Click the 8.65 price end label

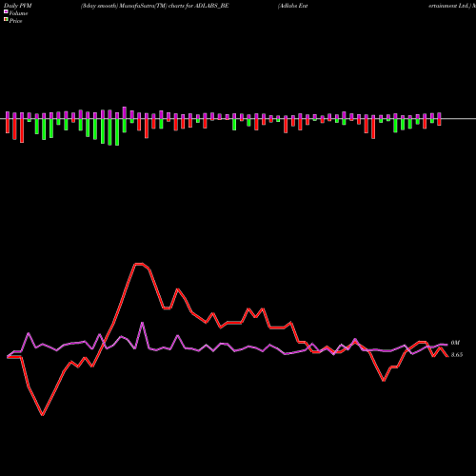(x=457, y=355)
